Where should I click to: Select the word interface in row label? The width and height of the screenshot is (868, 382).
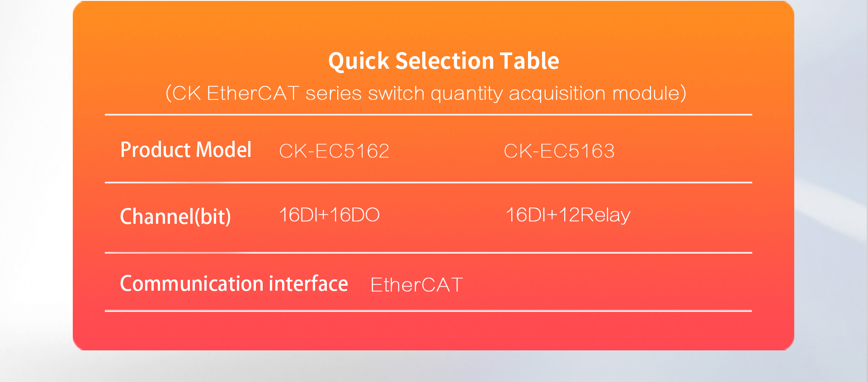(308, 284)
